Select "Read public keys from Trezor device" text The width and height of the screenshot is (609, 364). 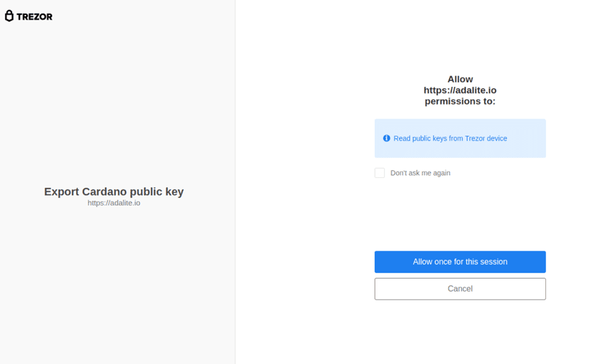pyautogui.click(x=450, y=139)
